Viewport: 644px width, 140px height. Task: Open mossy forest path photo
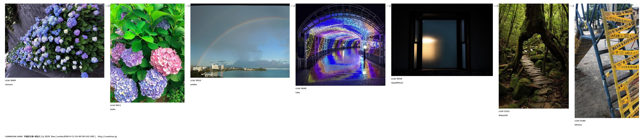coord(534,56)
